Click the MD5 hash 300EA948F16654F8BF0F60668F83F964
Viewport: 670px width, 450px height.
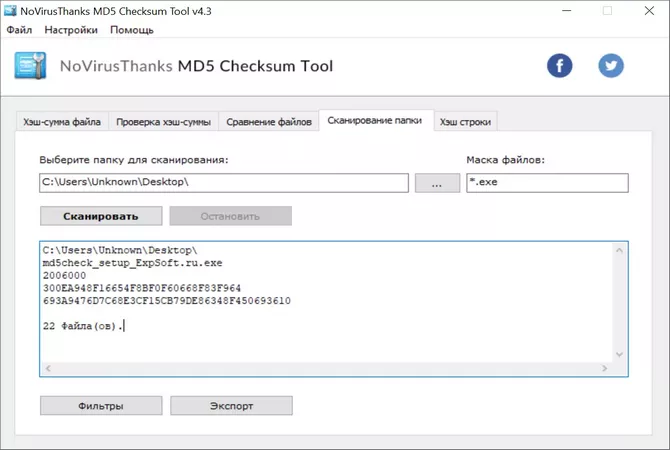point(142,288)
